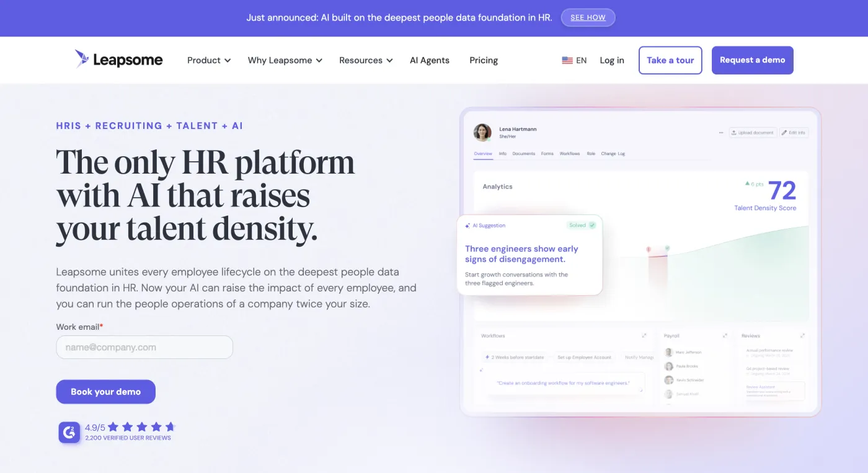Click the Work email input field

(x=144, y=347)
